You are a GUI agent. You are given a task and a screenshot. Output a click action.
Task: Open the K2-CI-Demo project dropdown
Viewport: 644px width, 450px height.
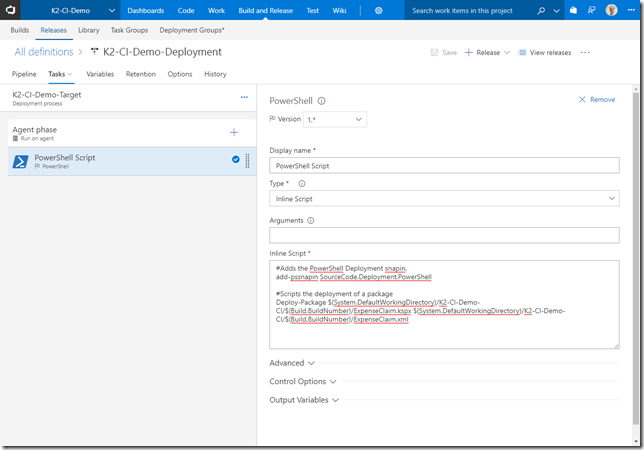click(x=83, y=10)
